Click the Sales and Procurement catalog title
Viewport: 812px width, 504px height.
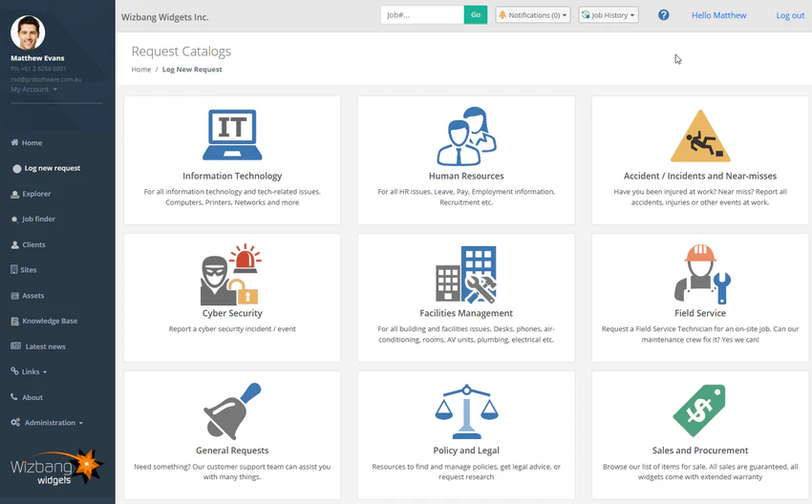700,451
